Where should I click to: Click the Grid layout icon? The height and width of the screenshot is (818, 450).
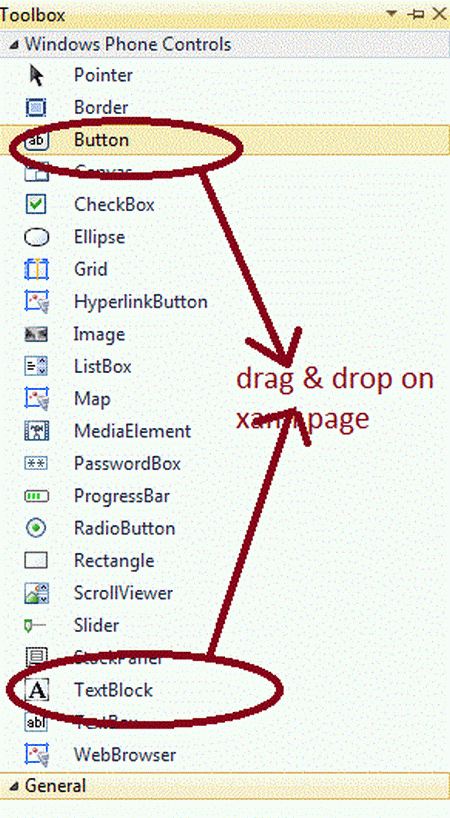(37, 270)
